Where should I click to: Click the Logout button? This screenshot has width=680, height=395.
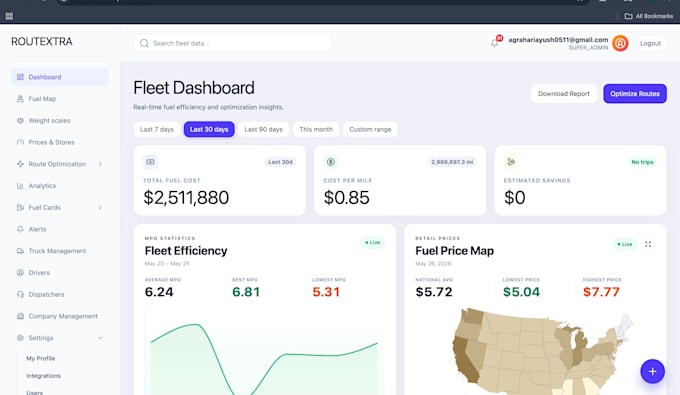(x=650, y=43)
